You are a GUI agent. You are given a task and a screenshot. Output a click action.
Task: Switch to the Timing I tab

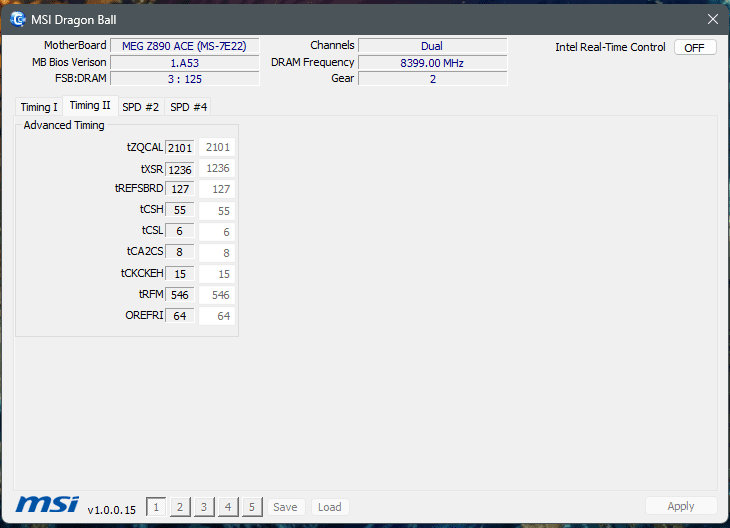click(39, 107)
